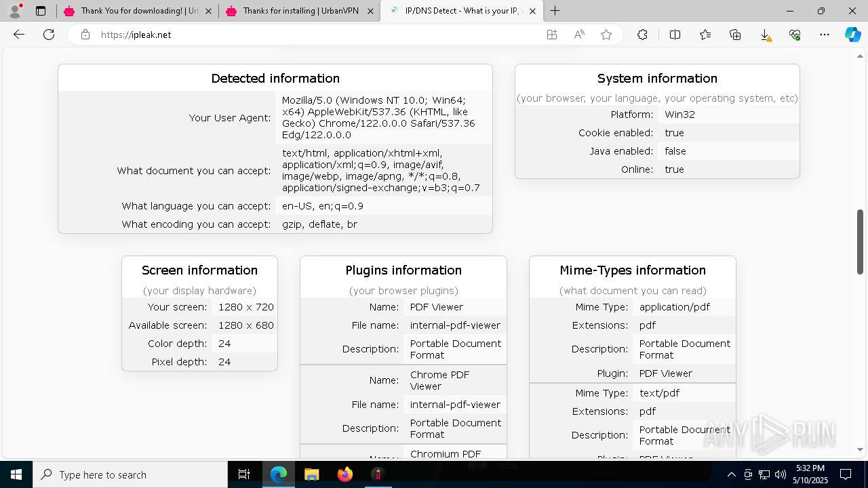
Task: Open the apps sidebar icon in address bar
Action: [x=552, y=35]
